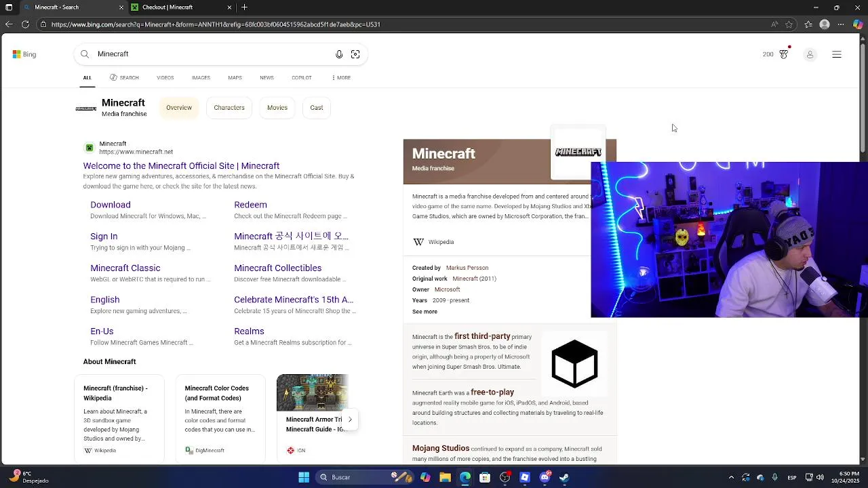
Task: Switch to the MAPS tab
Action: point(235,78)
